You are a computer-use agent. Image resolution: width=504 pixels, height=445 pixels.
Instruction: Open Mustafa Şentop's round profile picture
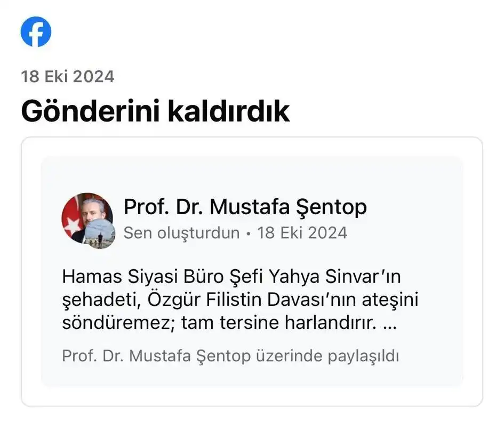pyautogui.click(x=87, y=218)
